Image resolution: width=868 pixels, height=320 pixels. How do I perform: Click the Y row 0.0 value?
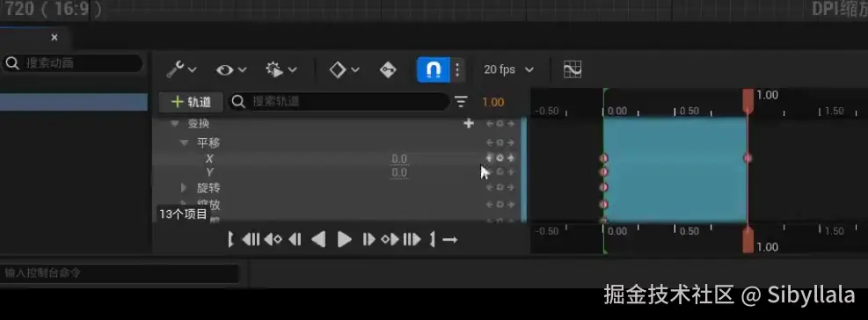tap(399, 172)
